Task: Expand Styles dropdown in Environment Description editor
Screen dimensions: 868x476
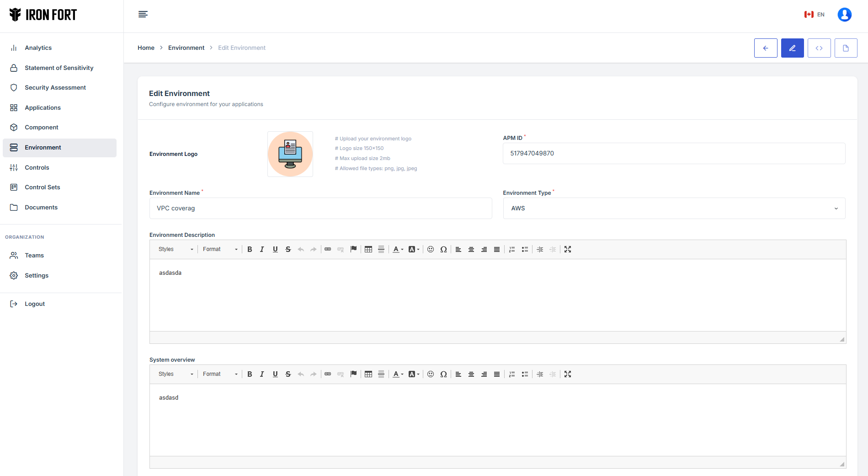Action: click(176, 249)
